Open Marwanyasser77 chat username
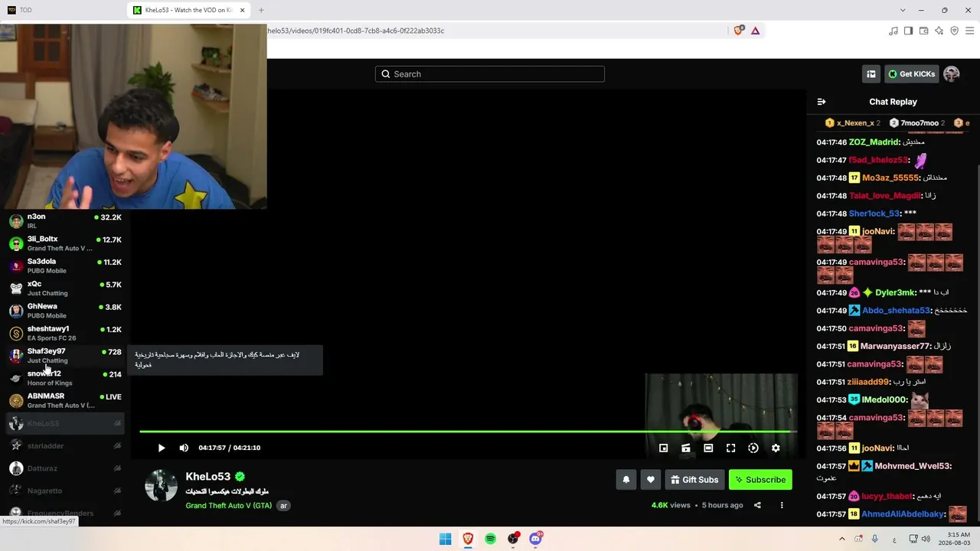The height and width of the screenshot is (551, 980). 895,346
